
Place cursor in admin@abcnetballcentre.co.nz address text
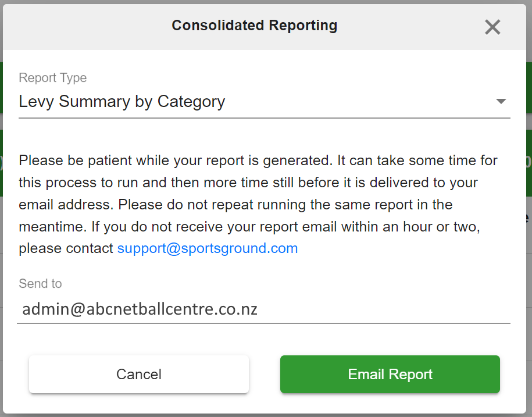tap(140, 309)
